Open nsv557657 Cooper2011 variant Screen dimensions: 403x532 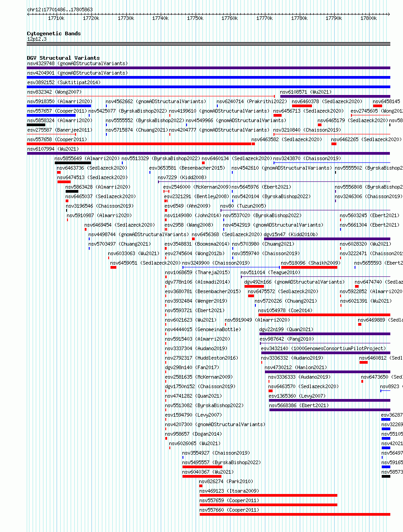(57, 111)
